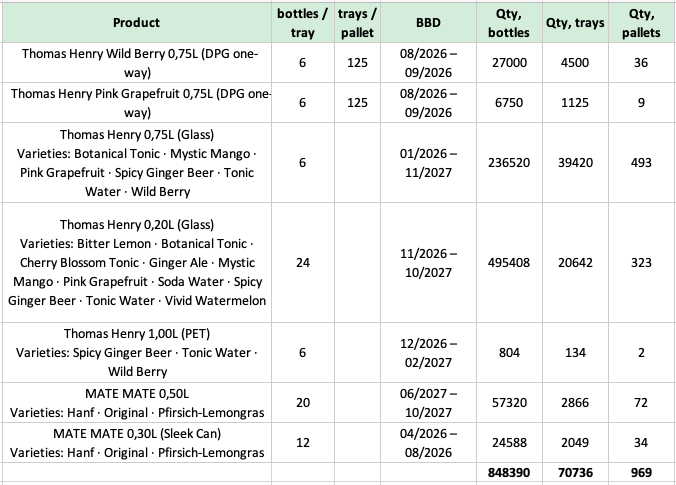
Task: Select the cell showing 72 pallets
Action: [x=641, y=403]
